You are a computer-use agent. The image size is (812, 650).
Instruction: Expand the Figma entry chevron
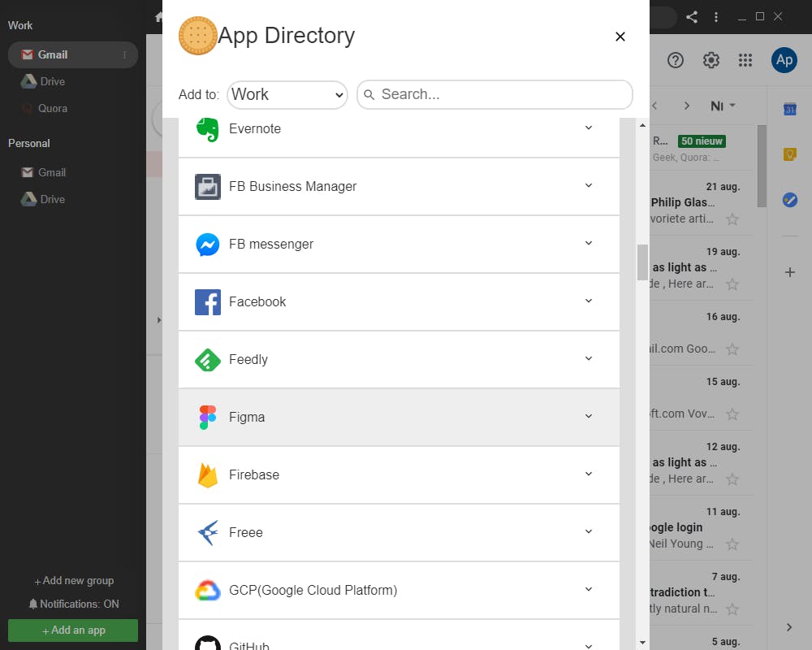click(588, 416)
